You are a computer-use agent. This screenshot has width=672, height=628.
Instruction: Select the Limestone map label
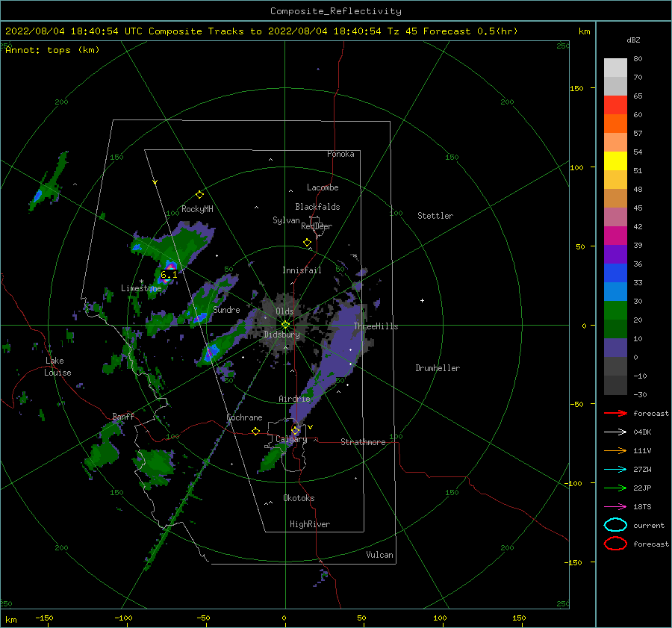click(x=141, y=288)
